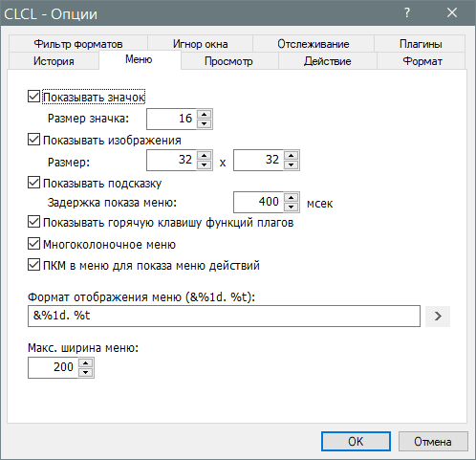The height and width of the screenshot is (460, 476).
Task: Decrease image height with down arrow
Action: coord(291,164)
